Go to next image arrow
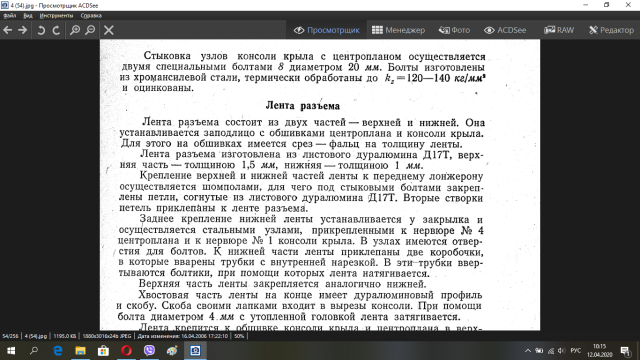 (x=22, y=30)
